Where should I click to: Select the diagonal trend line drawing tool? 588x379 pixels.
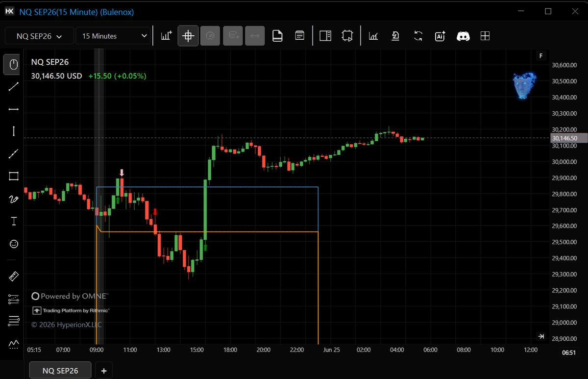(14, 87)
